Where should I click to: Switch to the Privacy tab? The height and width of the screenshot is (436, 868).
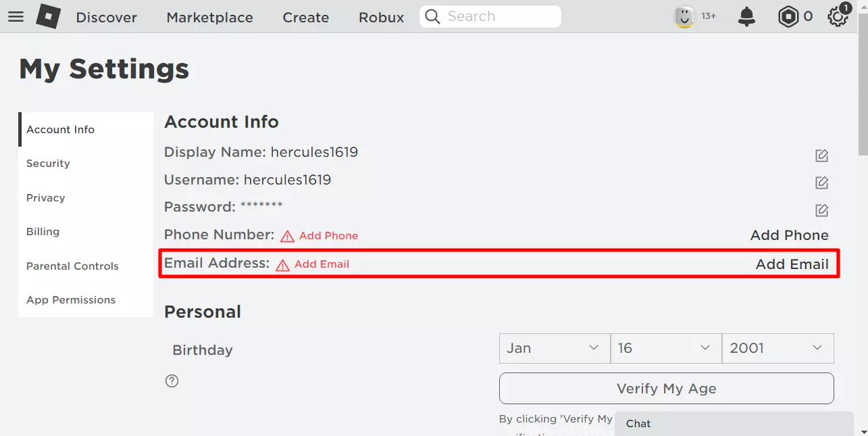(46, 198)
